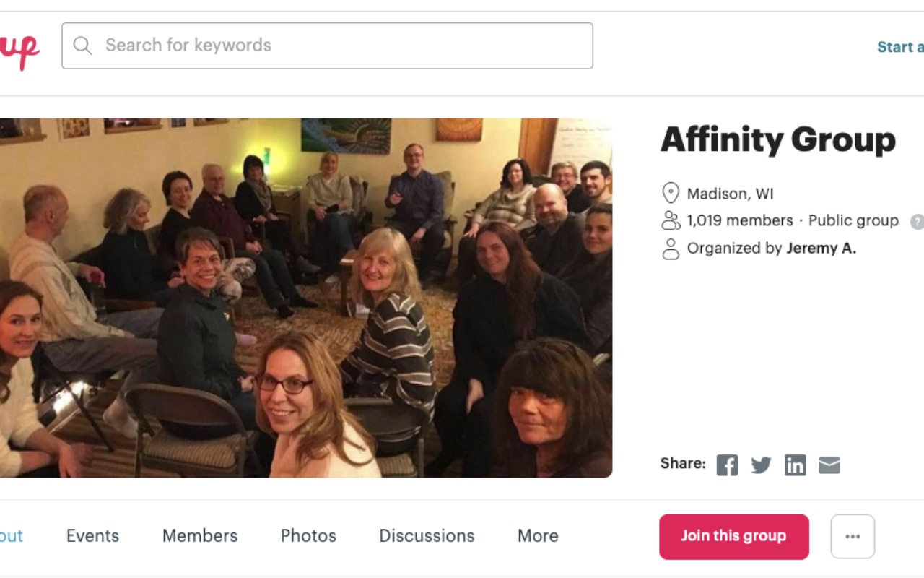Open the Affinity Group cover photo
Image resolution: width=924 pixels, height=578 pixels.
tap(306, 298)
